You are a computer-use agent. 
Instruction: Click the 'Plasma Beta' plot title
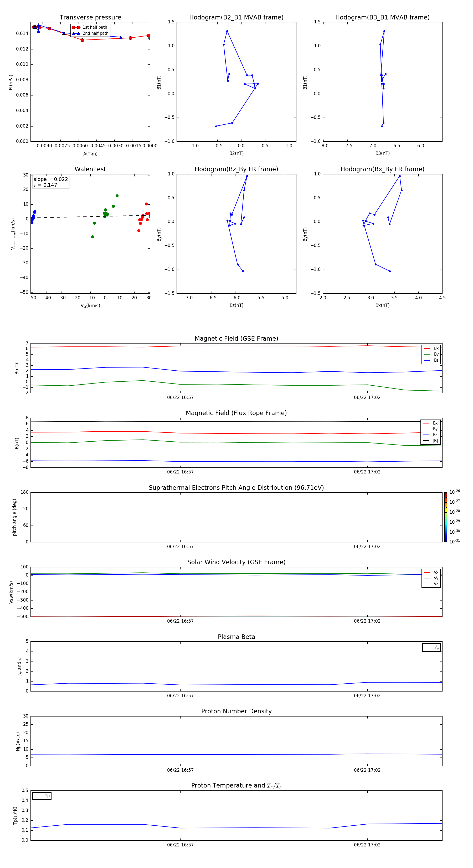pos(236,637)
